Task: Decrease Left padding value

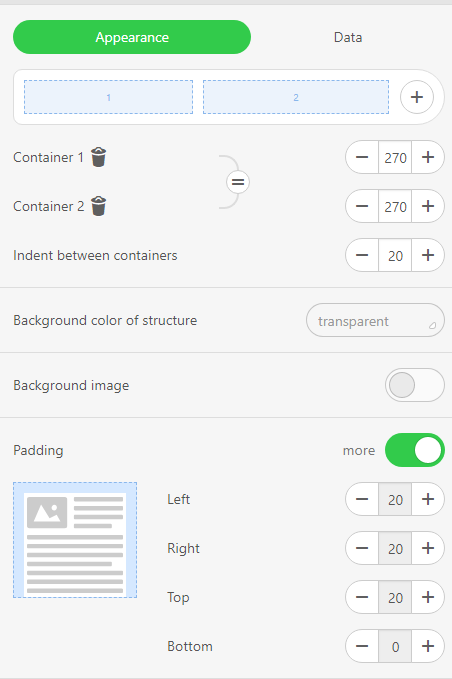Action: click(362, 499)
